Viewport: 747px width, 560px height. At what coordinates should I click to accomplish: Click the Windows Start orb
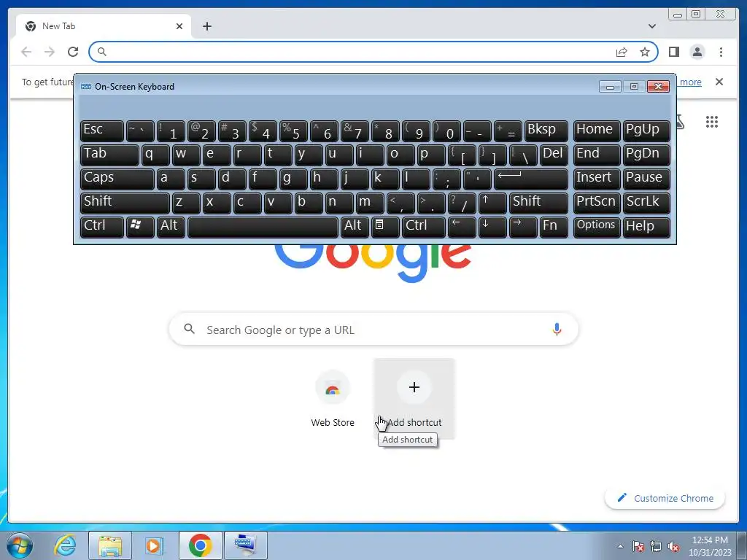click(20, 545)
